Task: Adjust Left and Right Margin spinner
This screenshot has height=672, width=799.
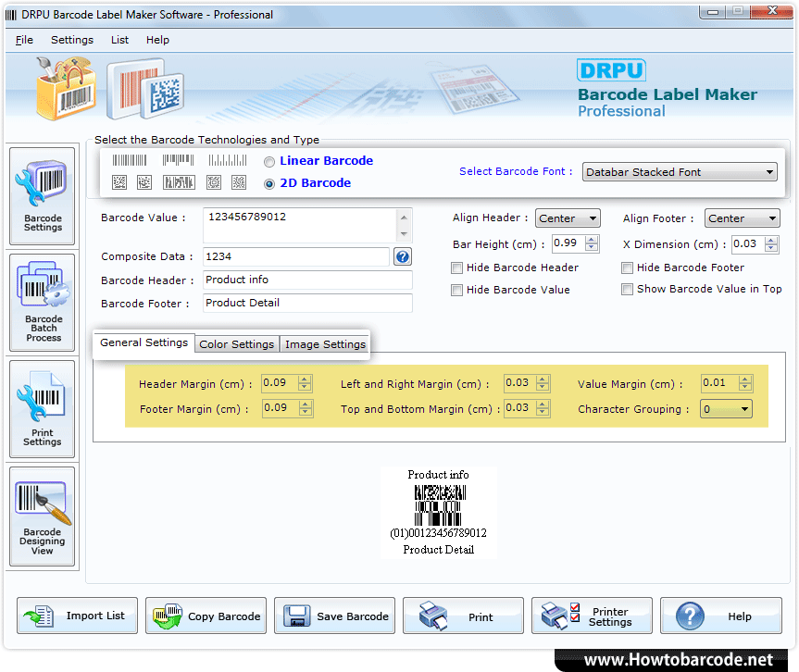Action: click(543, 383)
